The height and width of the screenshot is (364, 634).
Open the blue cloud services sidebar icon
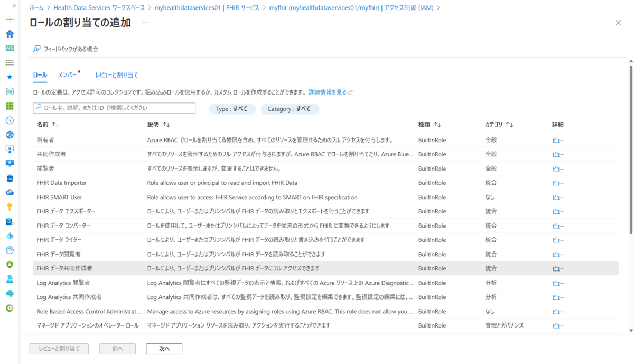10,192
